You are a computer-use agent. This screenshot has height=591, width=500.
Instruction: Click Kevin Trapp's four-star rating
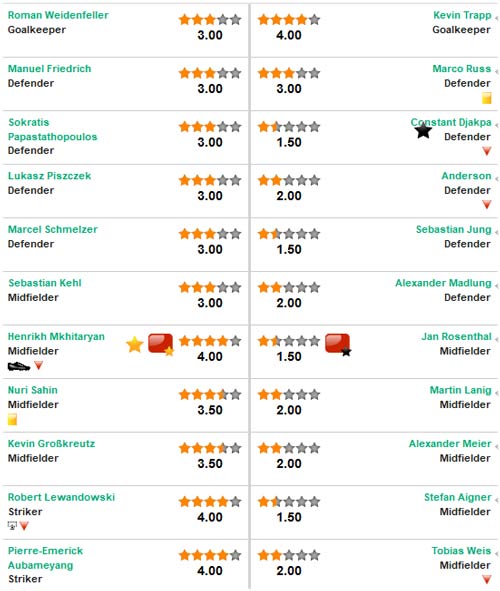[289, 20]
